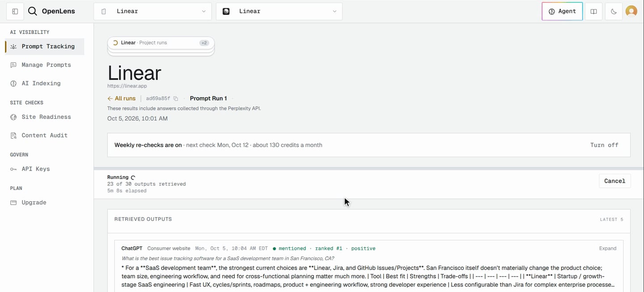Screen dimensions: 644x292
Task: Click the Upgrade card icon
Action: click(13, 202)
